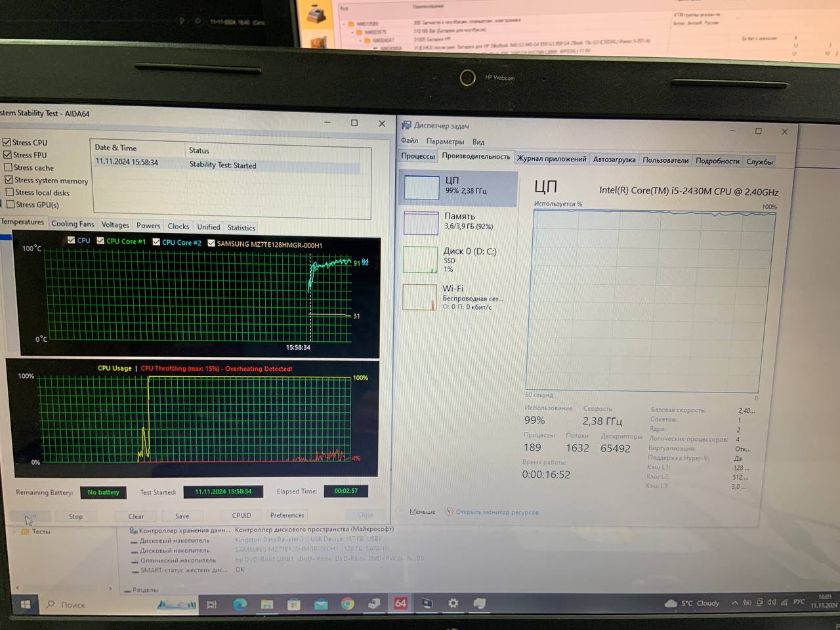Open File Explorer from the taskbar

point(267,604)
